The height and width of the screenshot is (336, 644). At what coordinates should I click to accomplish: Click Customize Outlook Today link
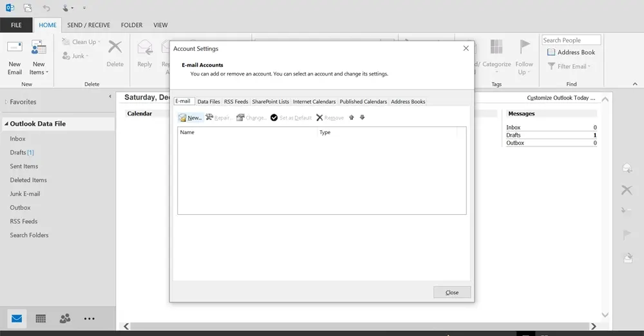[x=561, y=98]
